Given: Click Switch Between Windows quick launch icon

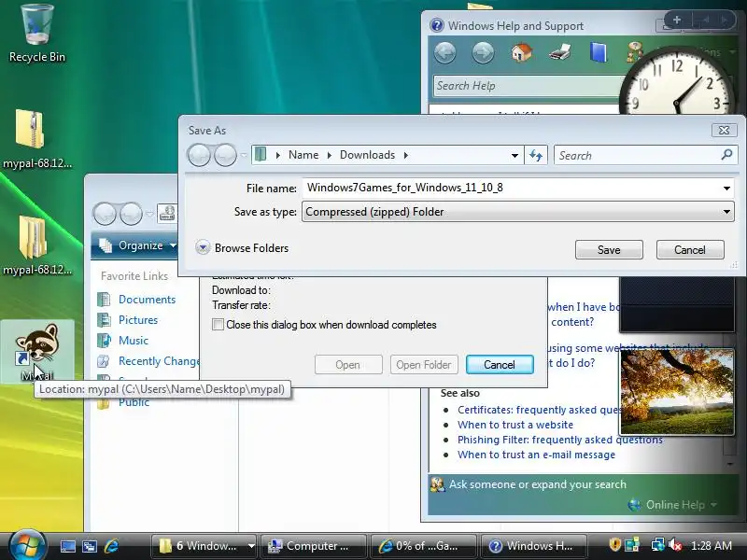Looking at the screenshot, I should point(90,546).
